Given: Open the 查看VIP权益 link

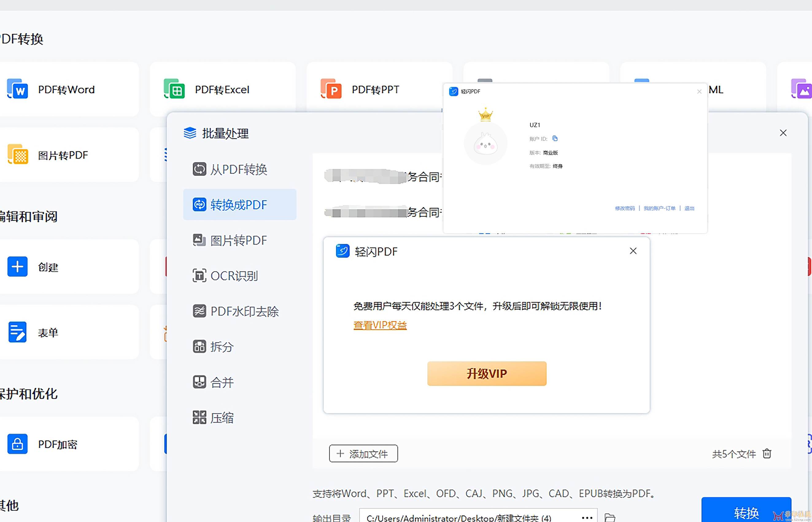Looking at the screenshot, I should coord(380,325).
